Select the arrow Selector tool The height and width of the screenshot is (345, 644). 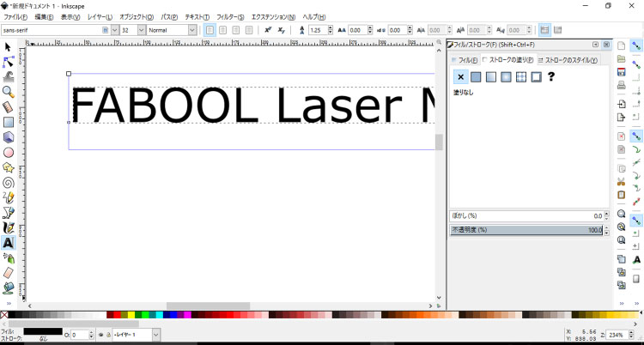point(8,46)
